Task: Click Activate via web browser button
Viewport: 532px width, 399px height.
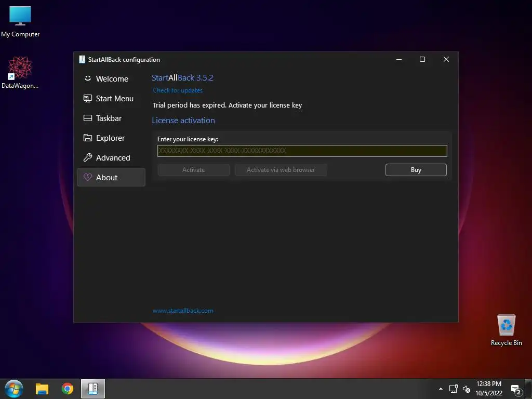Action: (x=281, y=170)
